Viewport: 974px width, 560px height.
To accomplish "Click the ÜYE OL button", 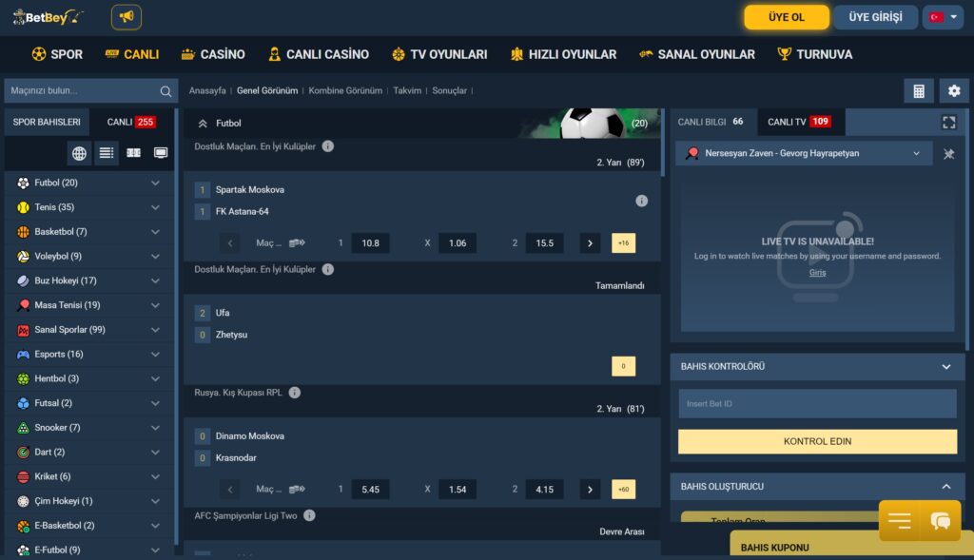I will (786, 17).
